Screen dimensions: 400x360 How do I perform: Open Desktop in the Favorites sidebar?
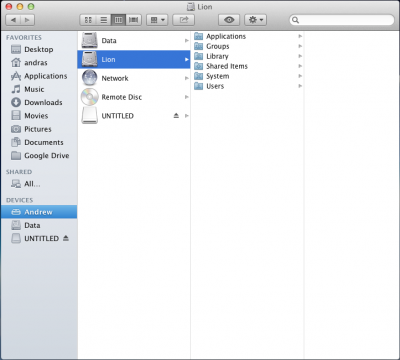tap(39, 49)
